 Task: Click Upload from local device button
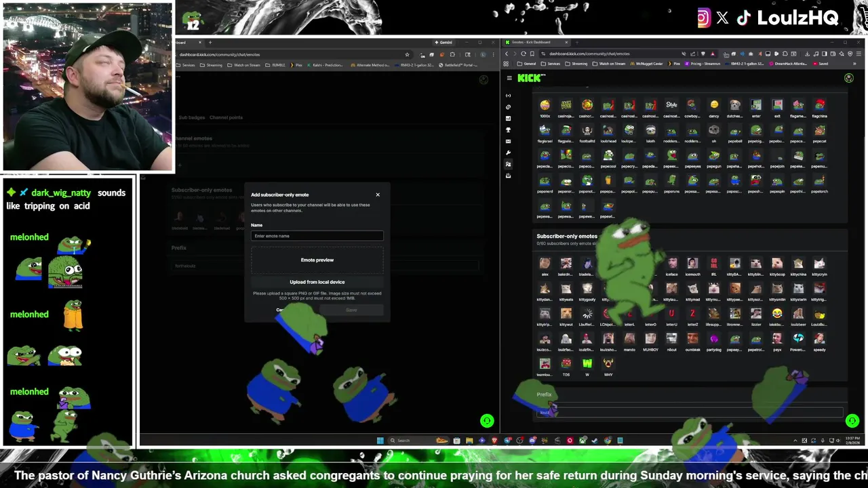(317, 282)
